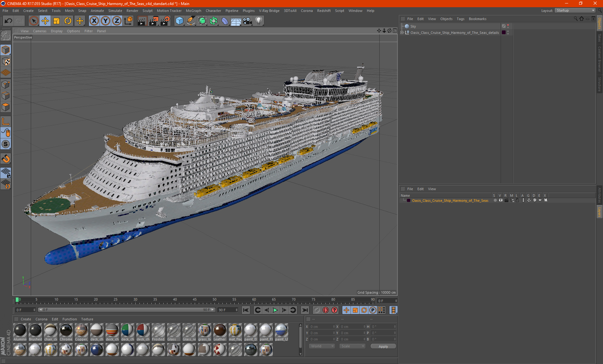Viewport: 603px width, 364px height.
Task: Toggle Solo S icon in left toolbar
Action: [x=6, y=144]
